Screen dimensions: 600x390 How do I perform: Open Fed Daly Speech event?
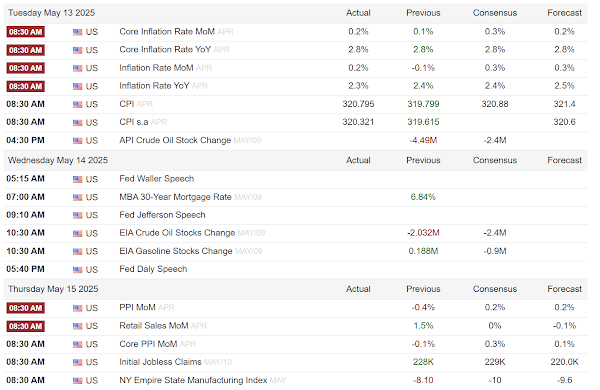tap(153, 269)
